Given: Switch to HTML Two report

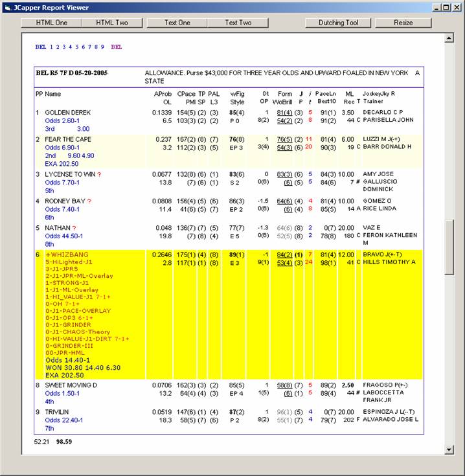Looking at the screenshot, I should click(x=112, y=23).
